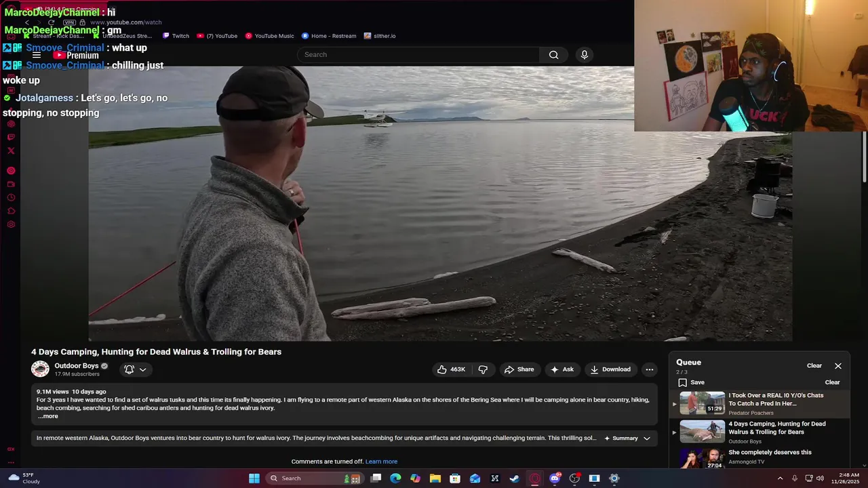
Task: Expand the AI Summary section
Action: [627, 439]
